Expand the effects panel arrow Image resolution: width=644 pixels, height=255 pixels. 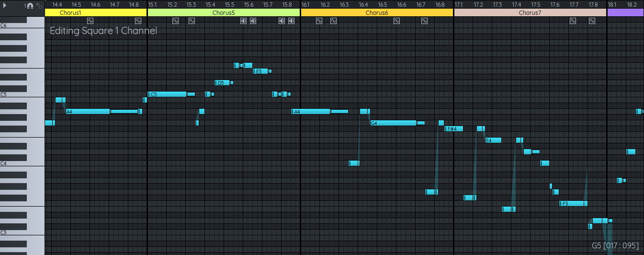[x=5, y=5]
